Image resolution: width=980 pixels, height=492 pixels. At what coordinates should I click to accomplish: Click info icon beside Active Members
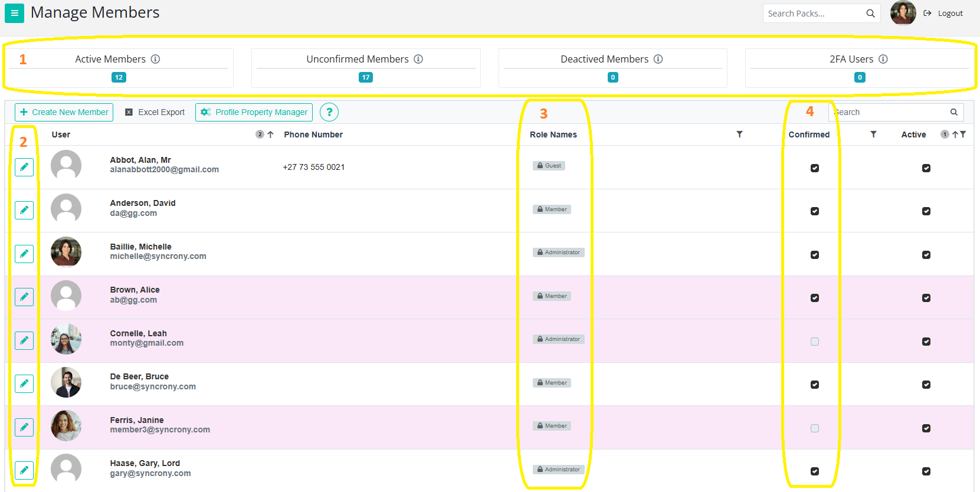[155, 59]
